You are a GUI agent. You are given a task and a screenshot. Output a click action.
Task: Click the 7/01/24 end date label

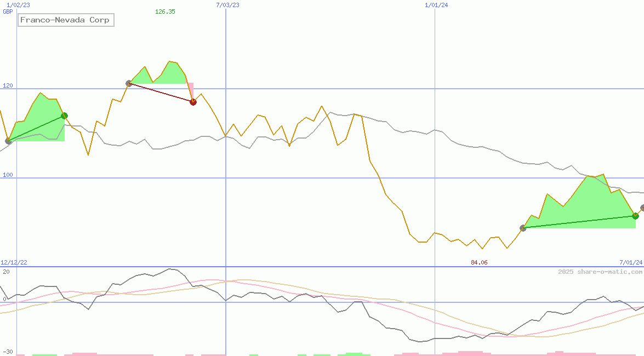pyautogui.click(x=631, y=263)
